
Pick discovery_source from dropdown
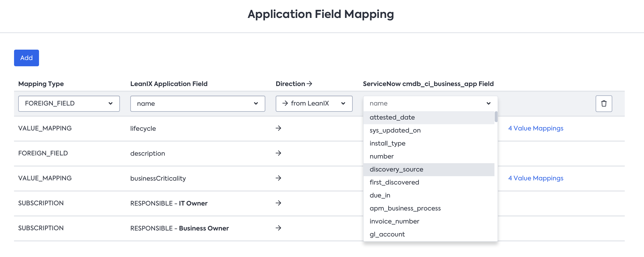[x=429, y=169]
